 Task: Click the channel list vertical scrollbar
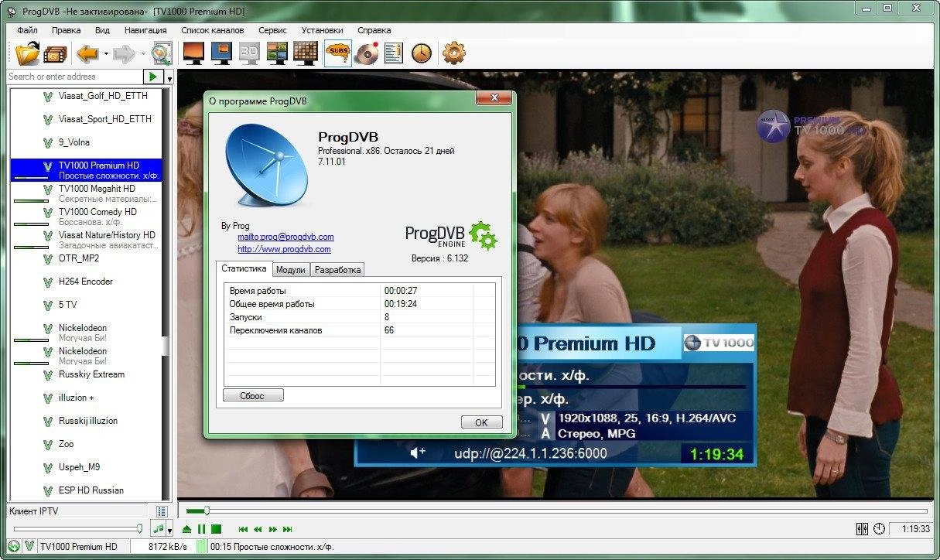tap(166, 294)
